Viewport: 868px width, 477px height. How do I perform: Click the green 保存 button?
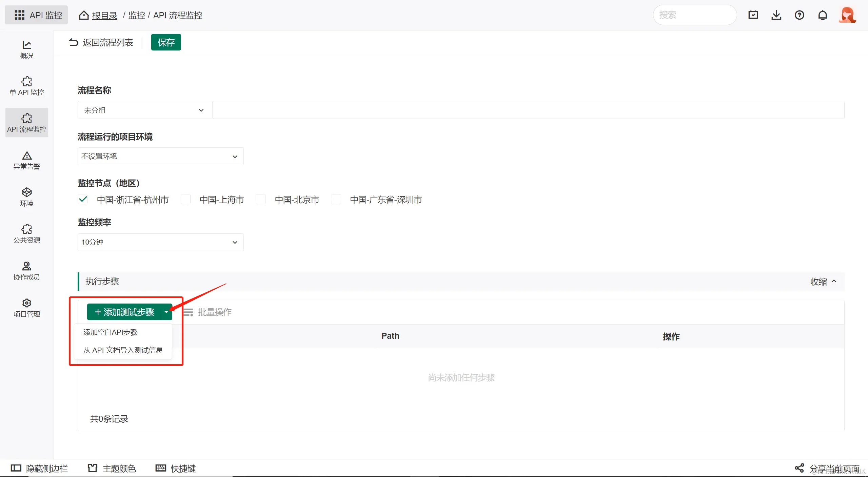click(166, 42)
